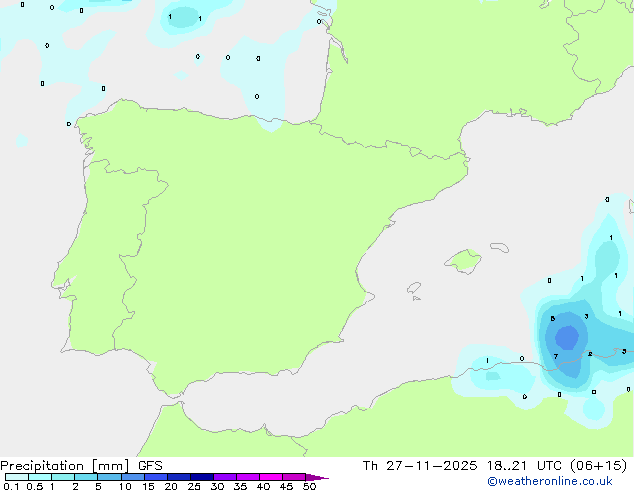Pick the 45–50 mm dark magenta legend swatch
The height and width of the screenshot is (490, 634).
pos(294,477)
